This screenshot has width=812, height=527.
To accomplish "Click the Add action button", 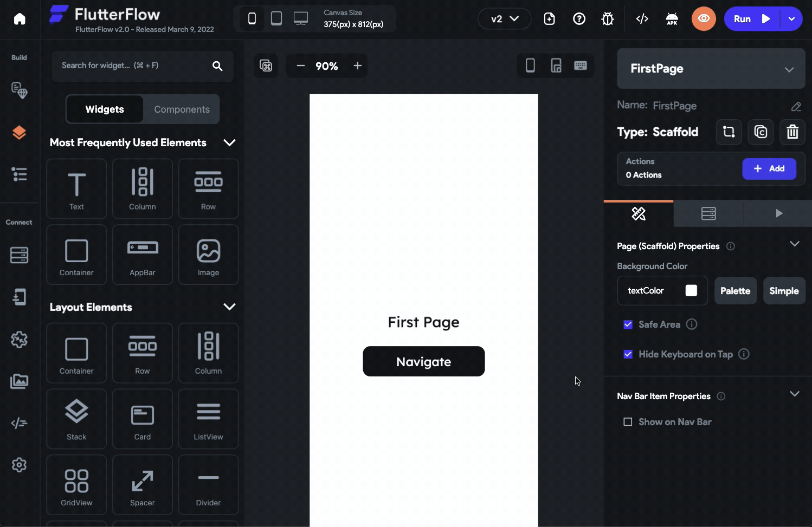I will 769,168.
